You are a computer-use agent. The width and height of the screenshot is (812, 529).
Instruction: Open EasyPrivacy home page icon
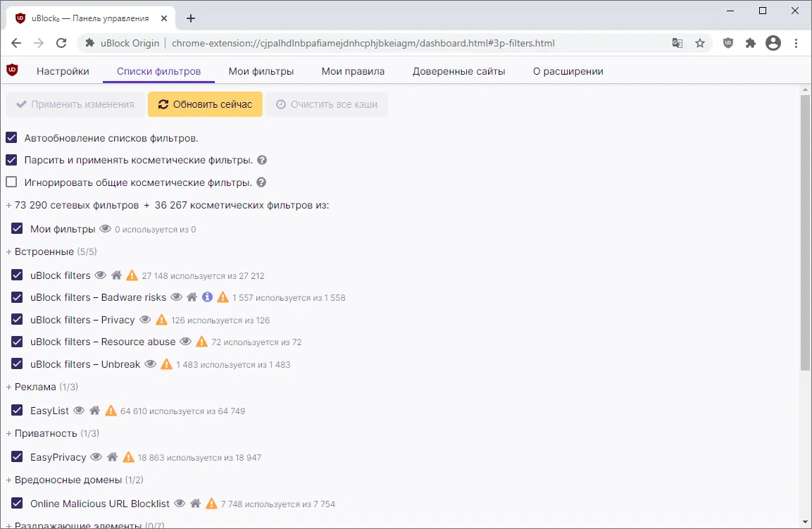113,457
